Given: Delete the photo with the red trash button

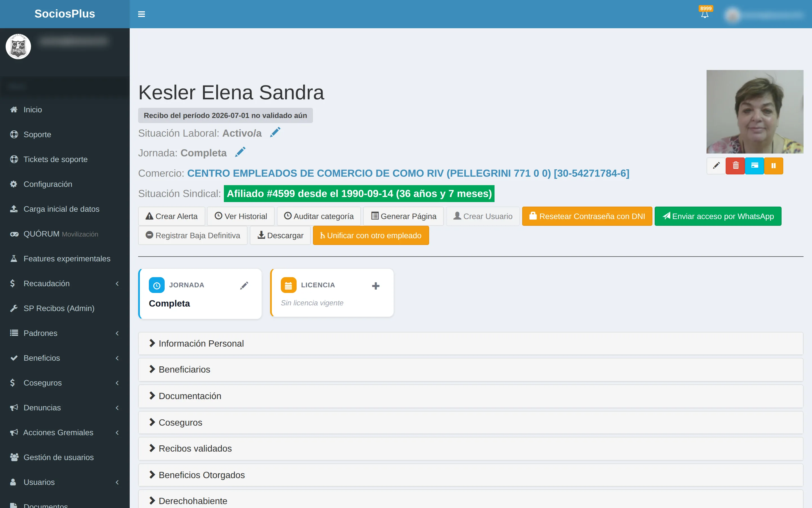Looking at the screenshot, I should pyautogui.click(x=735, y=166).
